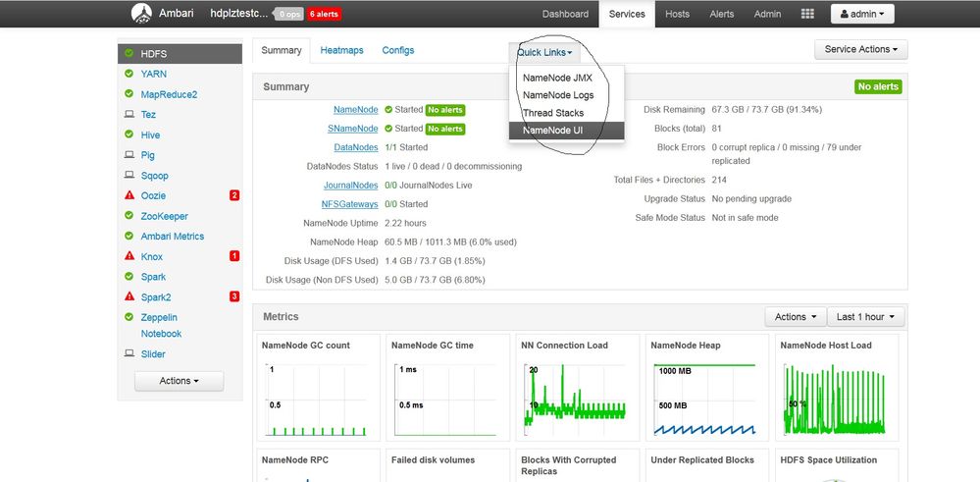Select NameNode UI quick link
This screenshot has width=980, height=482.
566,130
